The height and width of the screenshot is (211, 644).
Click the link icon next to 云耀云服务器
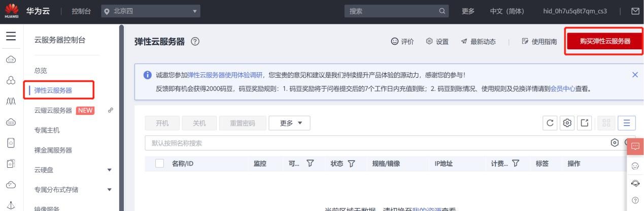pos(111,109)
